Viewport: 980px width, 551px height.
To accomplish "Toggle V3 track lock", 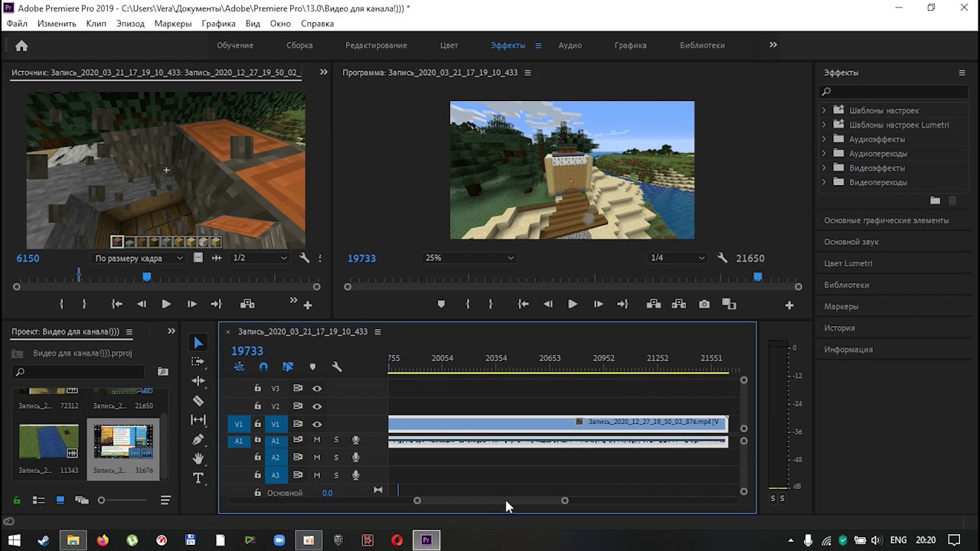I will (x=258, y=389).
